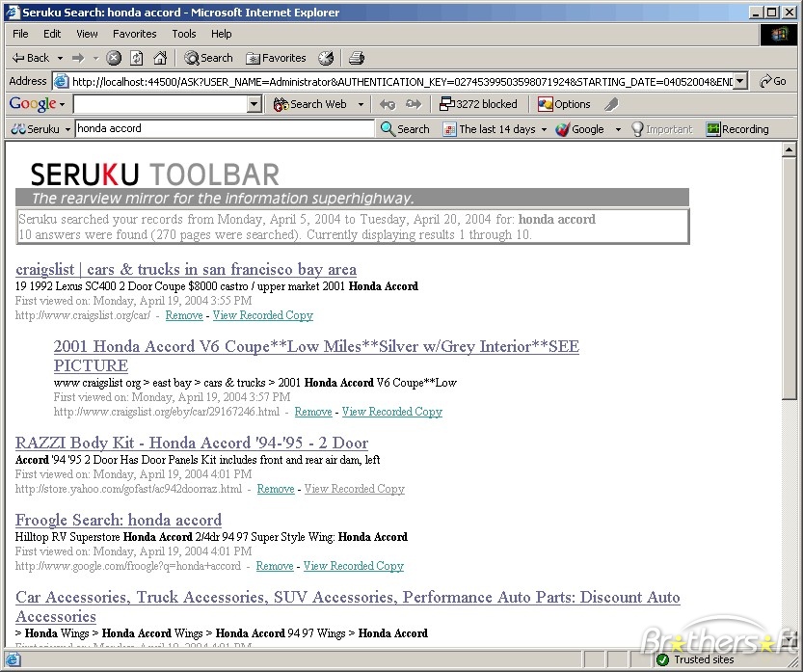Open the RAZZI Body Kit result link
The width and height of the screenshot is (803, 672).
[x=192, y=443]
